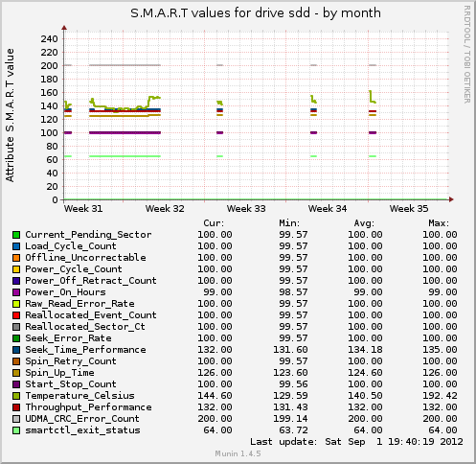This screenshot has width=476, height=464.
Task: Click the 100 y-axis tick label
Action: (x=49, y=133)
